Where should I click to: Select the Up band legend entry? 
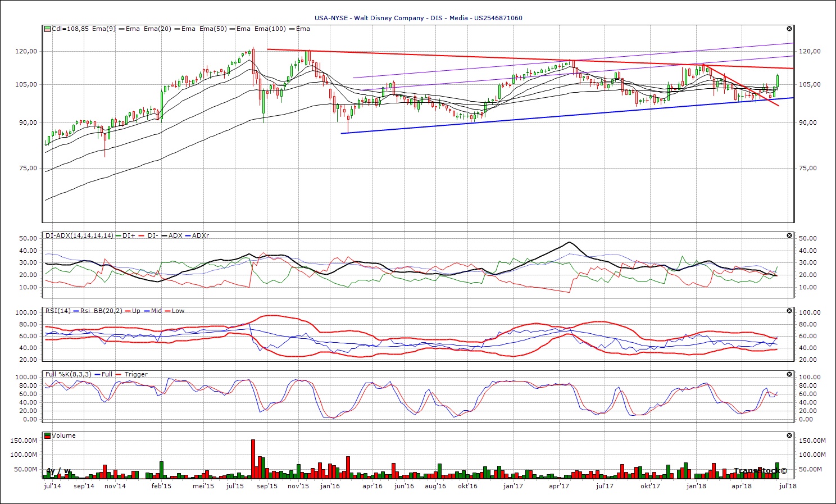133,311
